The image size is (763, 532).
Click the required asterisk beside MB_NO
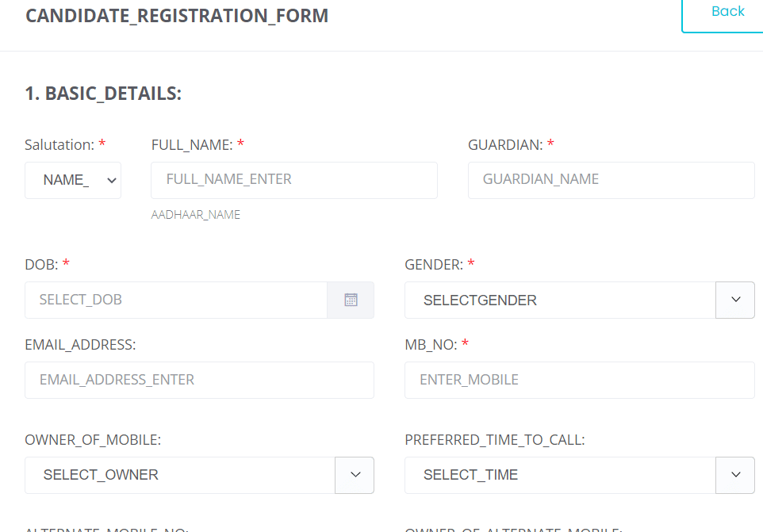pos(464,344)
